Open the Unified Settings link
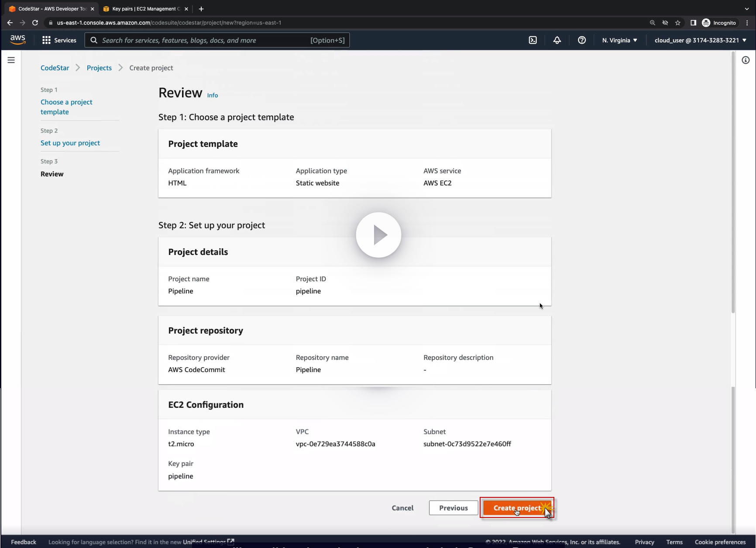 tap(209, 542)
